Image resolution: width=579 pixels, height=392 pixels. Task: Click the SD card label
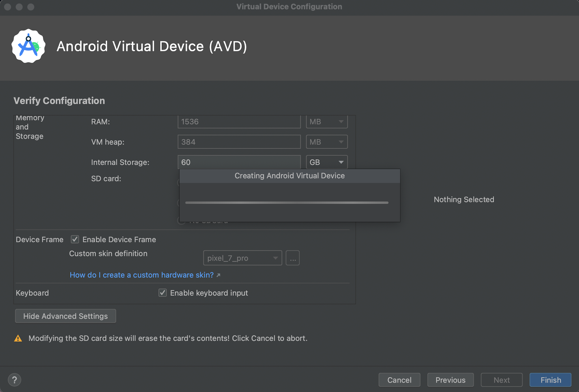[x=106, y=178]
